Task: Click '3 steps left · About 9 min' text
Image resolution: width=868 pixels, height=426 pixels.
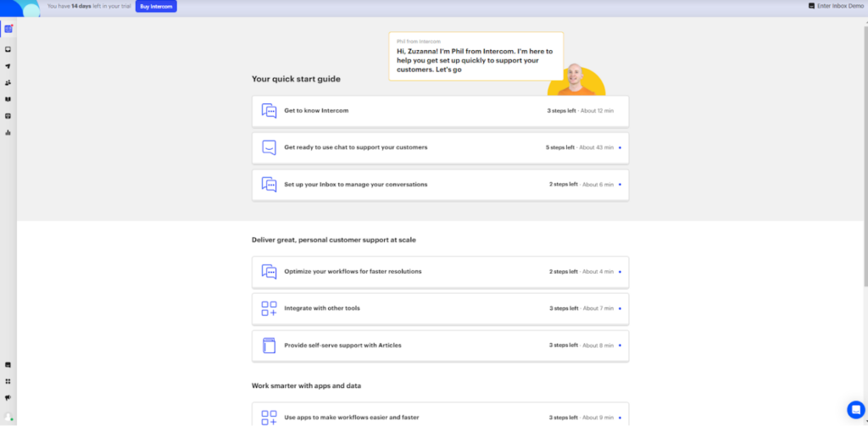Action: pyautogui.click(x=581, y=418)
